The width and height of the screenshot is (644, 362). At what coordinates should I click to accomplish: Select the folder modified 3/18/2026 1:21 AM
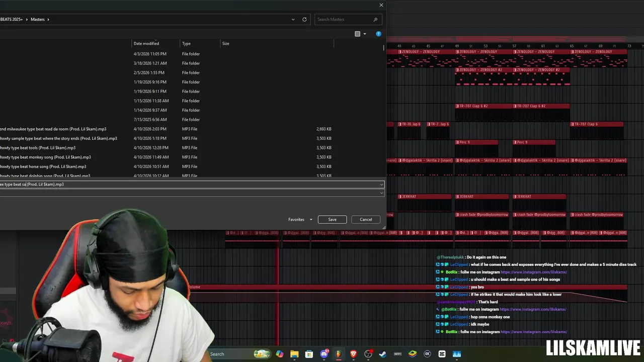(x=167, y=63)
